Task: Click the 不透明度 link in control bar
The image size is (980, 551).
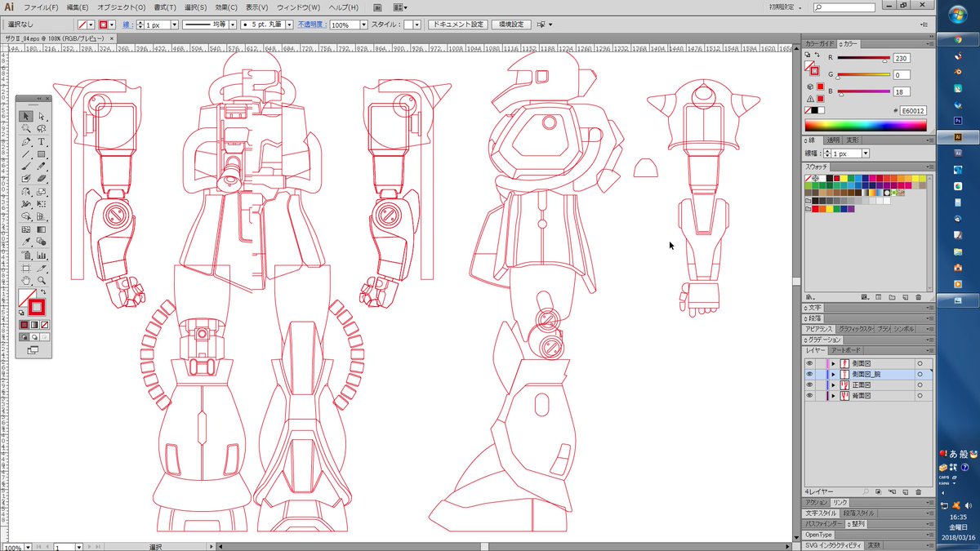Action: click(310, 24)
